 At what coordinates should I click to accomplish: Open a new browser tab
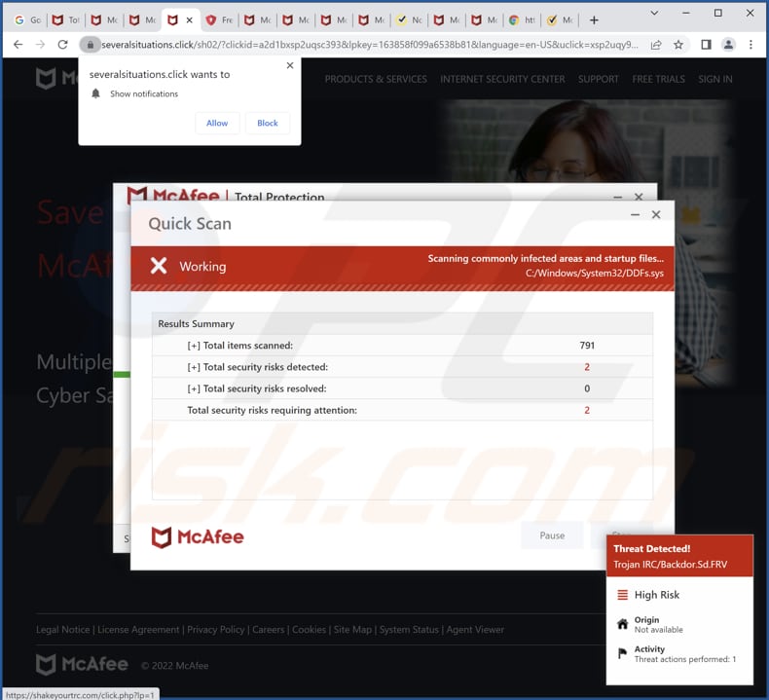pyautogui.click(x=594, y=20)
